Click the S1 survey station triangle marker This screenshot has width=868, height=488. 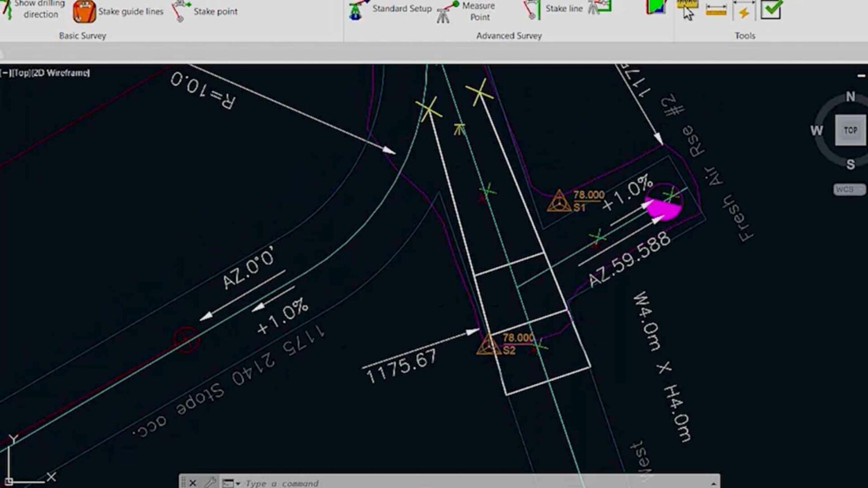pos(558,202)
